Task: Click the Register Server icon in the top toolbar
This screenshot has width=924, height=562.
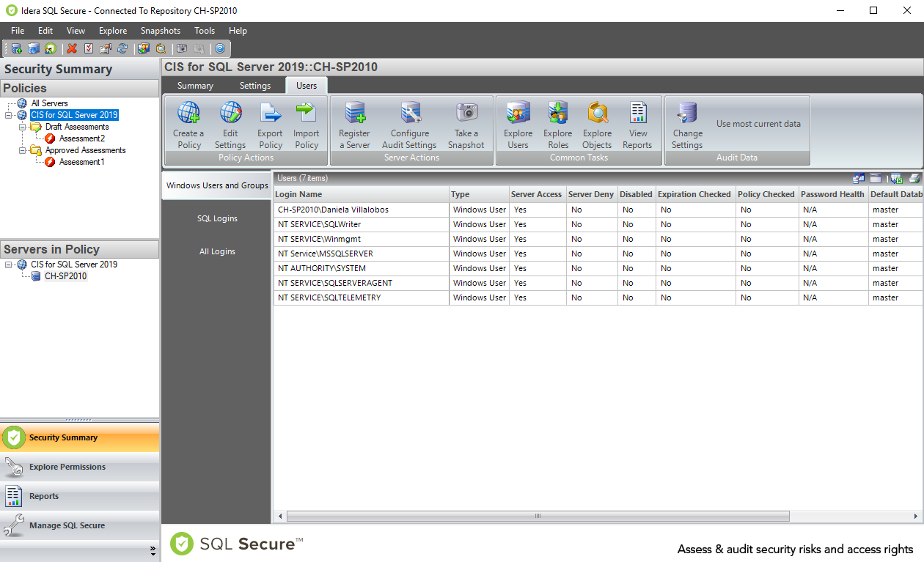Action: coord(16,48)
